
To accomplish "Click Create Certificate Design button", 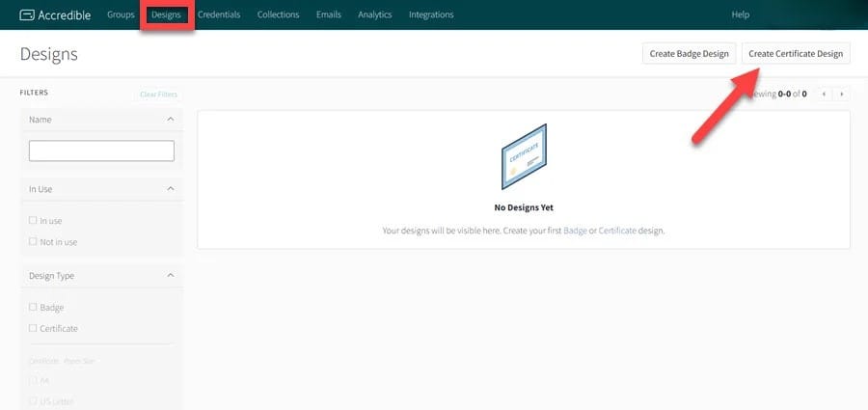I will 796,54.
